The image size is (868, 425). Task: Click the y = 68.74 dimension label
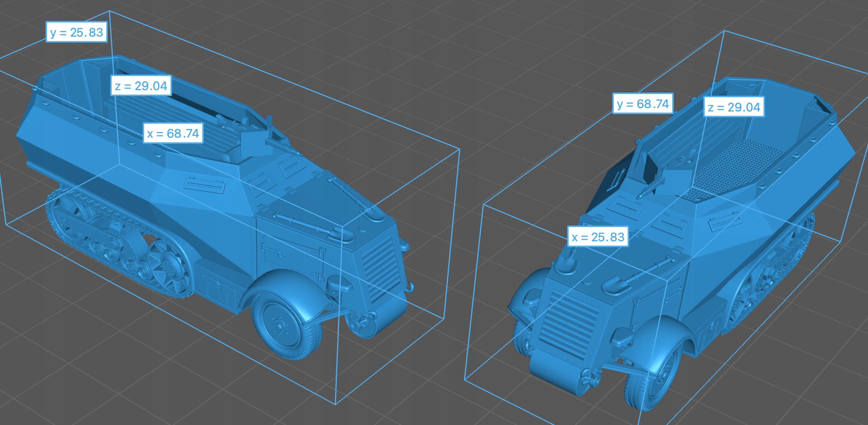[x=643, y=104]
